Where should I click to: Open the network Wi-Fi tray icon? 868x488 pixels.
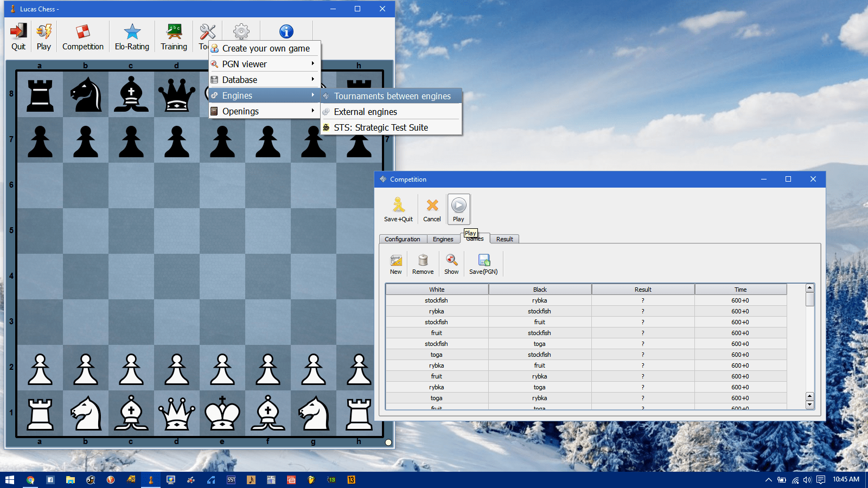[795, 480]
